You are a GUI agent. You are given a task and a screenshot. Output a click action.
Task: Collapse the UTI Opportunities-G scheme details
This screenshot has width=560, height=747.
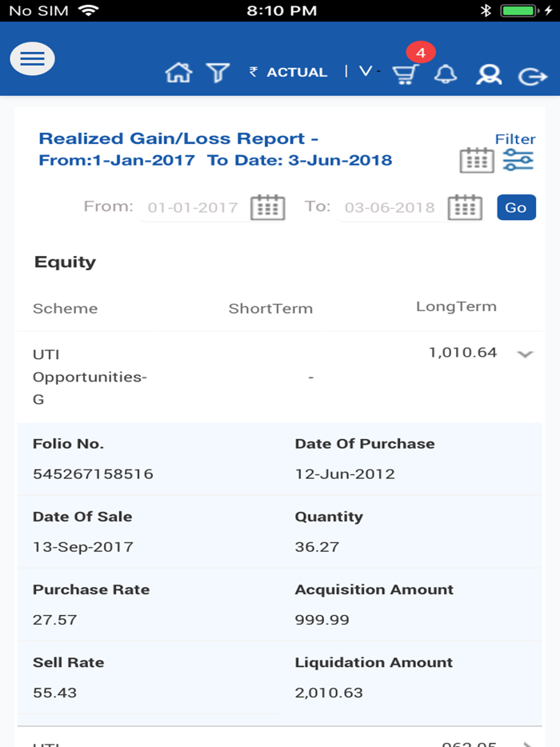point(527,354)
